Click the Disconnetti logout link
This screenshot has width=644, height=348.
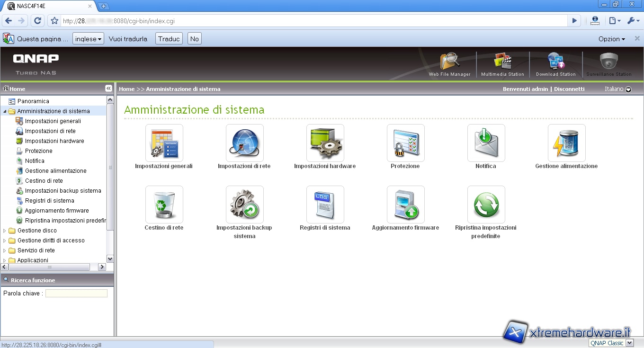(569, 89)
